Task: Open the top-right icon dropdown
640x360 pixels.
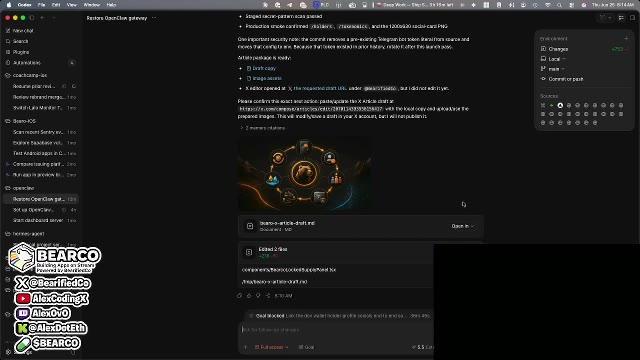Action: [x=605, y=18]
